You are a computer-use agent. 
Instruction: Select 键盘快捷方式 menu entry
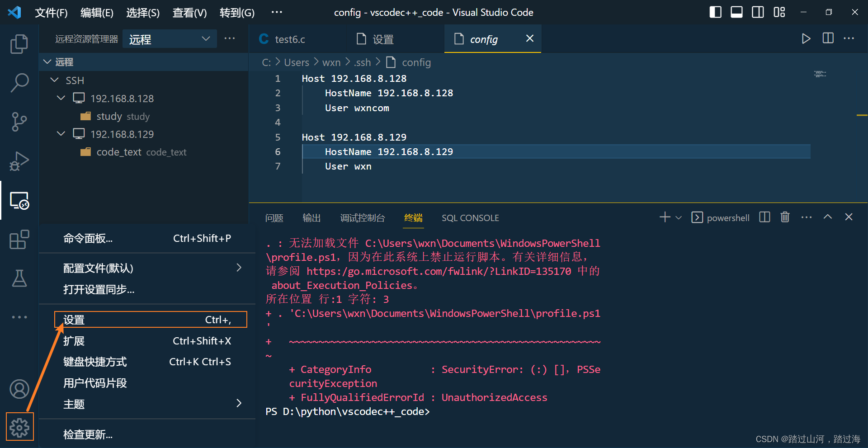click(147, 362)
